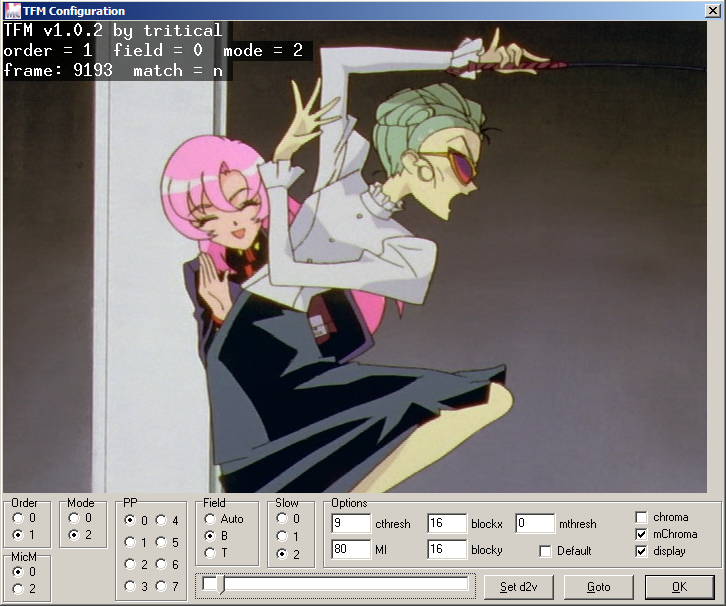Click the frame position slider thumb
This screenshot has height=606, width=726.
(x=220, y=585)
